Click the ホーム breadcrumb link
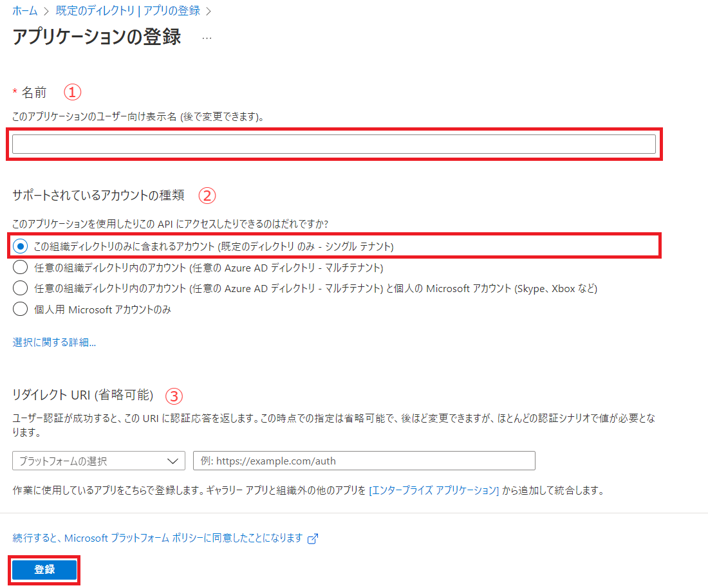Screen dimensions: 708x588 25,11
